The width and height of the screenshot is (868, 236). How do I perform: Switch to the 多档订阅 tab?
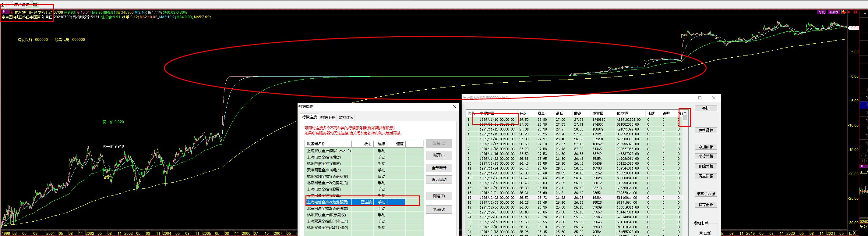[x=346, y=118]
